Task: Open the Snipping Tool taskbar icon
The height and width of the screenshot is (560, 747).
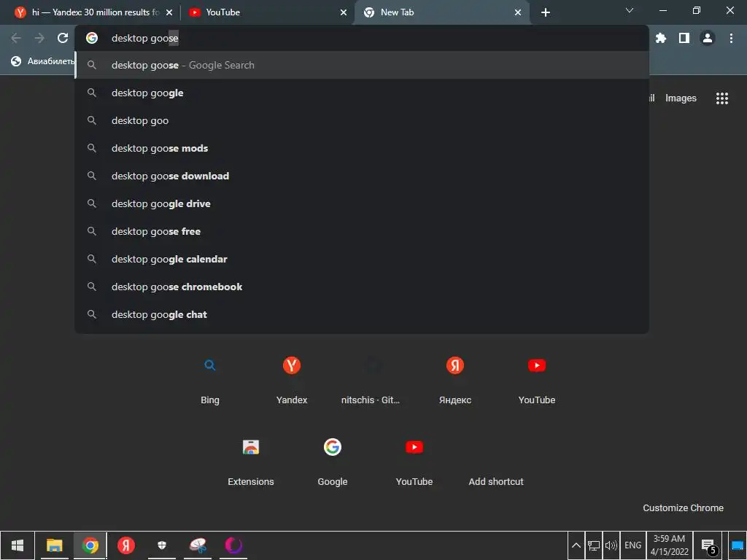Action: tap(198, 545)
